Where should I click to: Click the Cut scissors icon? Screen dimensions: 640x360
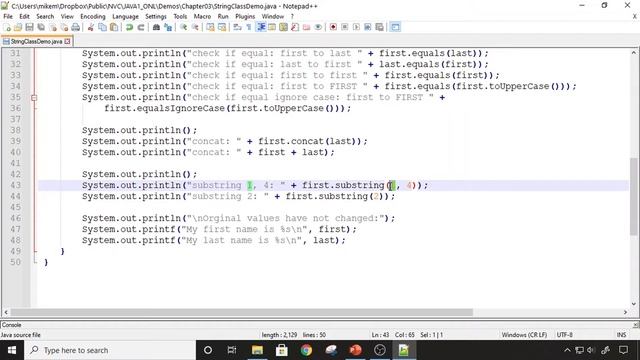pyautogui.click(x=91, y=27)
